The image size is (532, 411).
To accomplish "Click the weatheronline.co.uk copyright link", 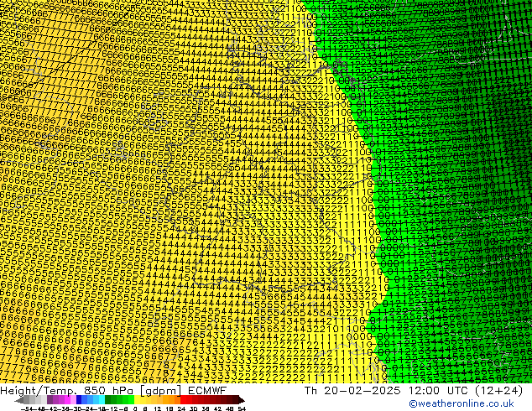I will (x=461, y=403).
